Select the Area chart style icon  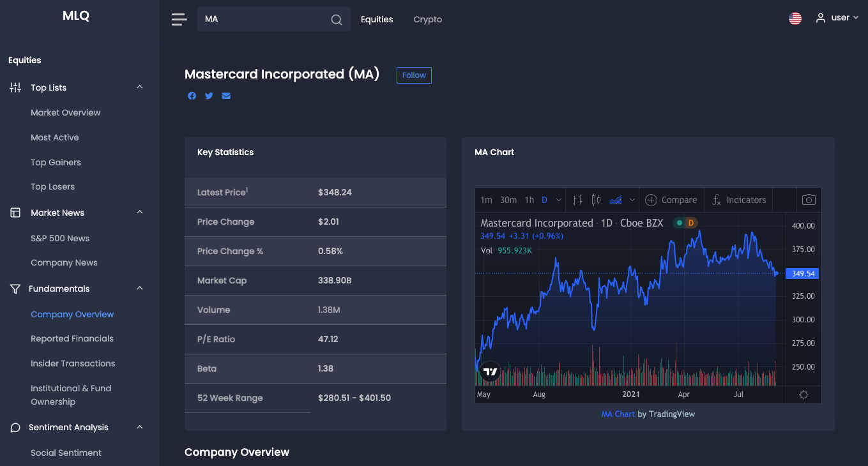tap(616, 200)
